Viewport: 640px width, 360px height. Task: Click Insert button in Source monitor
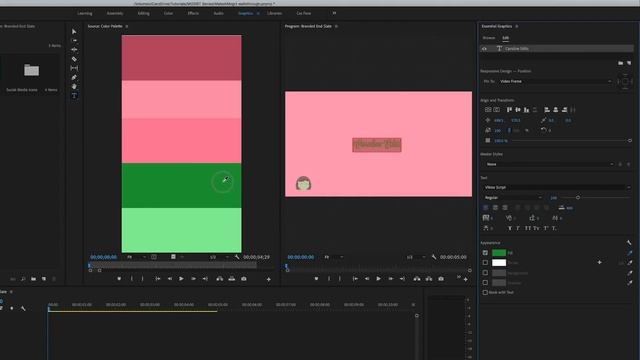tap(220, 279)
